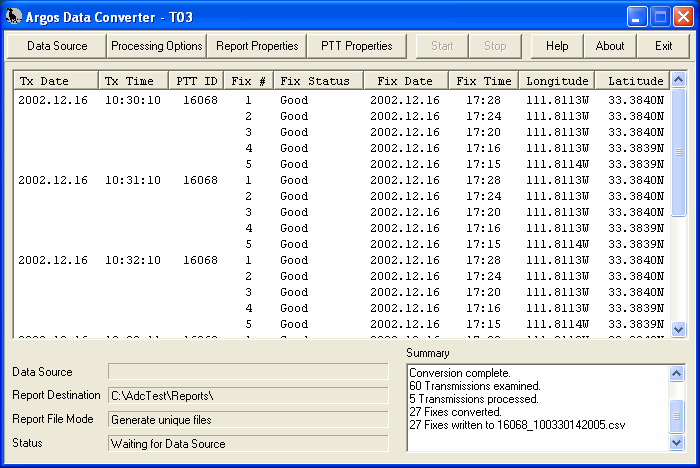
Task: Open PTT Properties
Action: point(357,46)
